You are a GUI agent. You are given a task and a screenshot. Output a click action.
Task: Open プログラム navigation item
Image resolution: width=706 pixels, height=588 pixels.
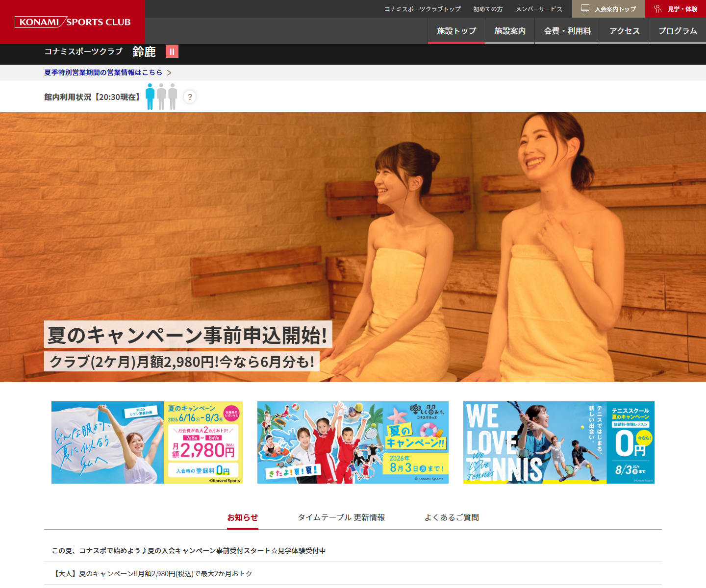(678, 31)
